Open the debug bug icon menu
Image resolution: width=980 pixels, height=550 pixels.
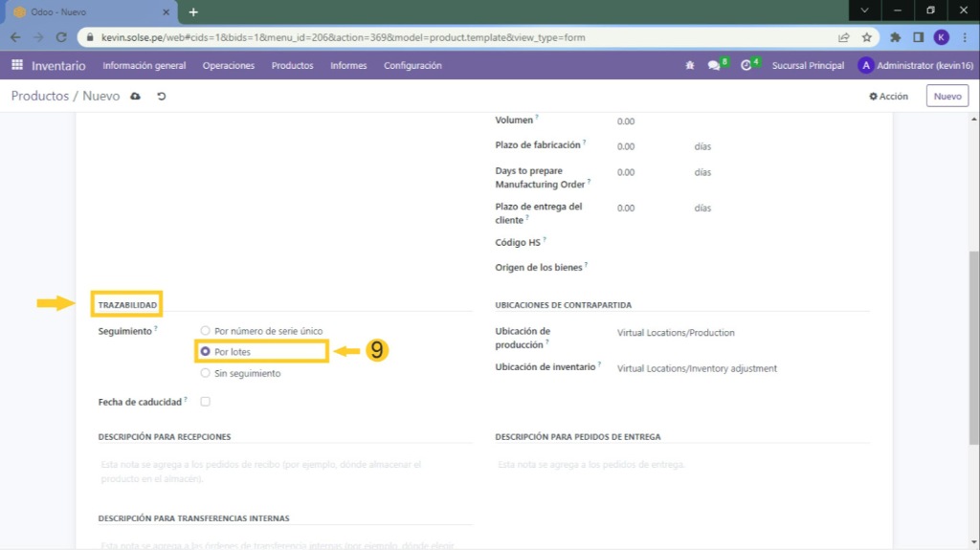tap(690, 66)
